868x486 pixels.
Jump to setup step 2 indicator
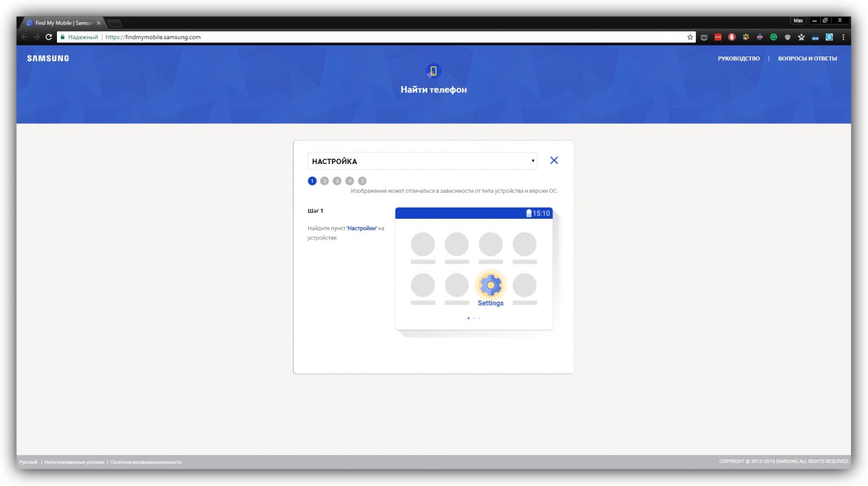tap(324, 181)
